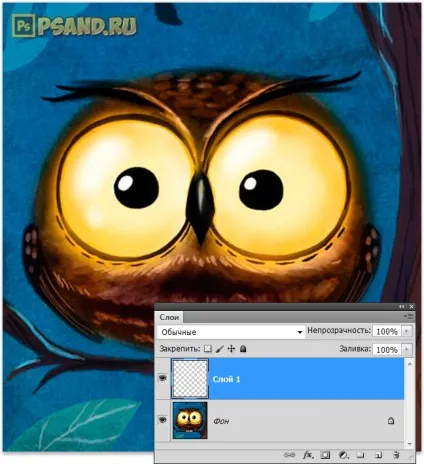Close the Слои panel
Image resolution: width=424 pixels, height=464 pixels.
[411, 306]
